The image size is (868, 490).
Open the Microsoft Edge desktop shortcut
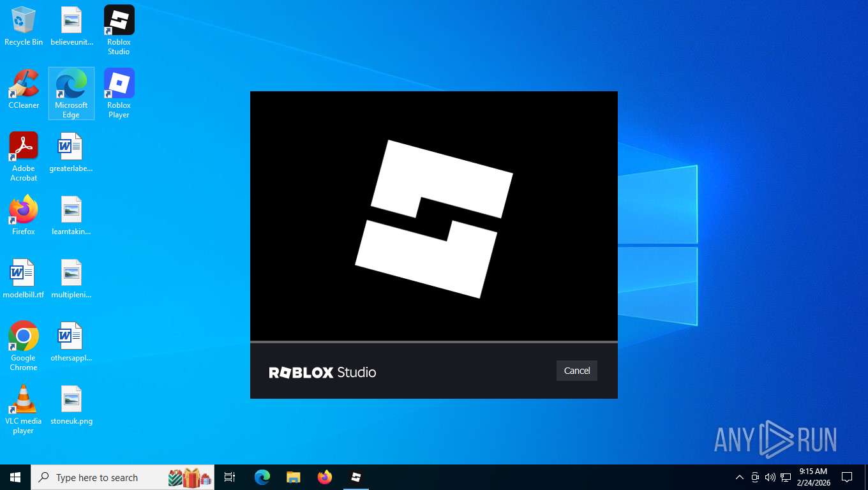(x=71, y=94)
